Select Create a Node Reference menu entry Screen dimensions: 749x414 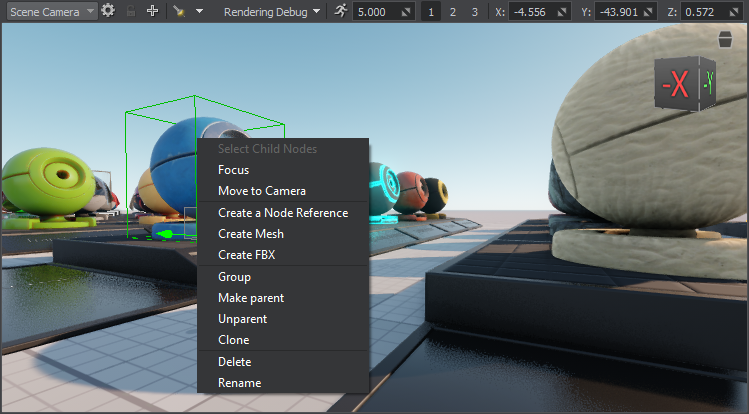point(283,213)
